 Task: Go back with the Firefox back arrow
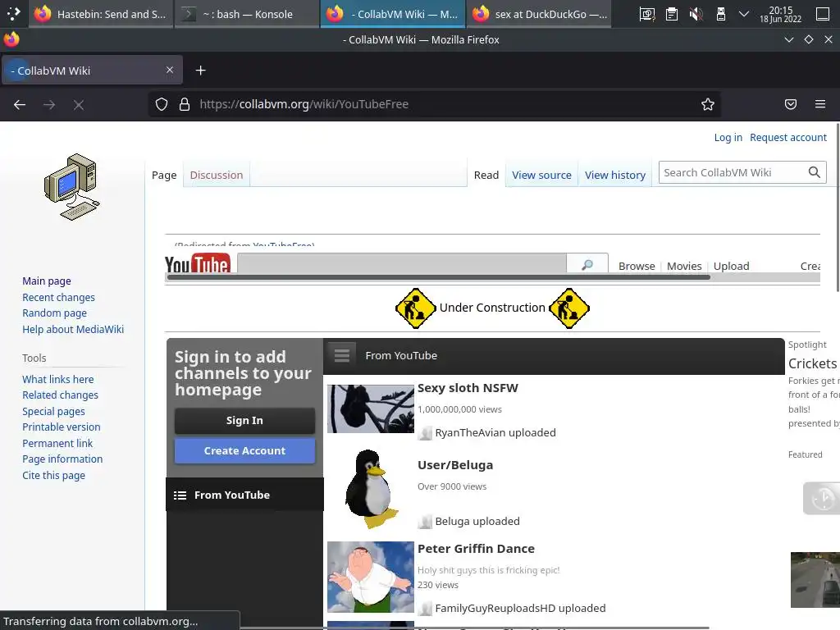[x=20, y=104]
